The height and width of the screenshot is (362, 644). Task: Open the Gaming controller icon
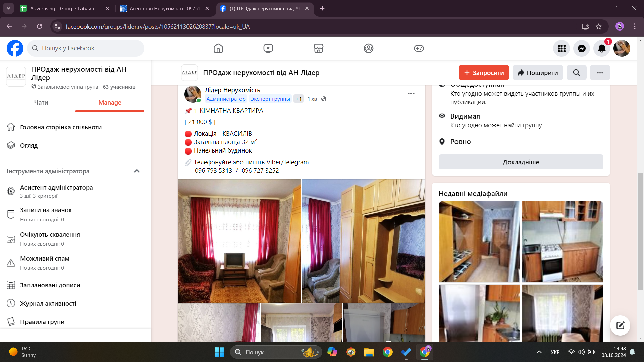click(x=419, y=48)
